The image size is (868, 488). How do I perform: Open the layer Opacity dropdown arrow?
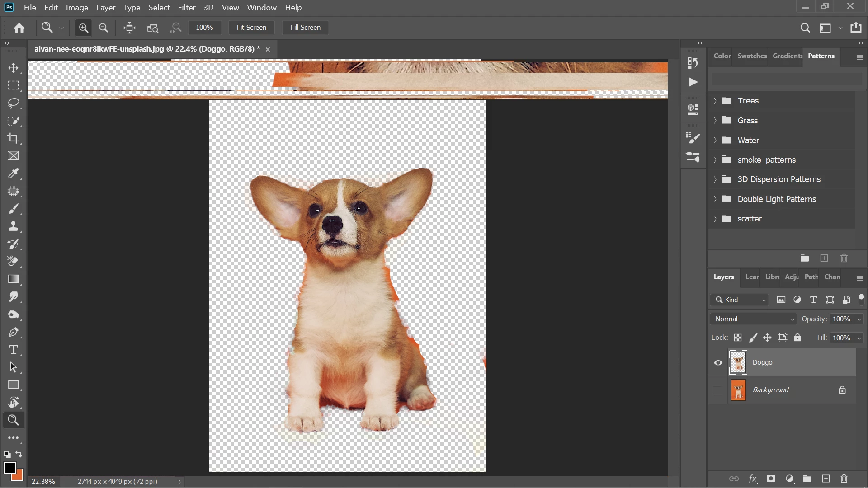pos(859,319)
